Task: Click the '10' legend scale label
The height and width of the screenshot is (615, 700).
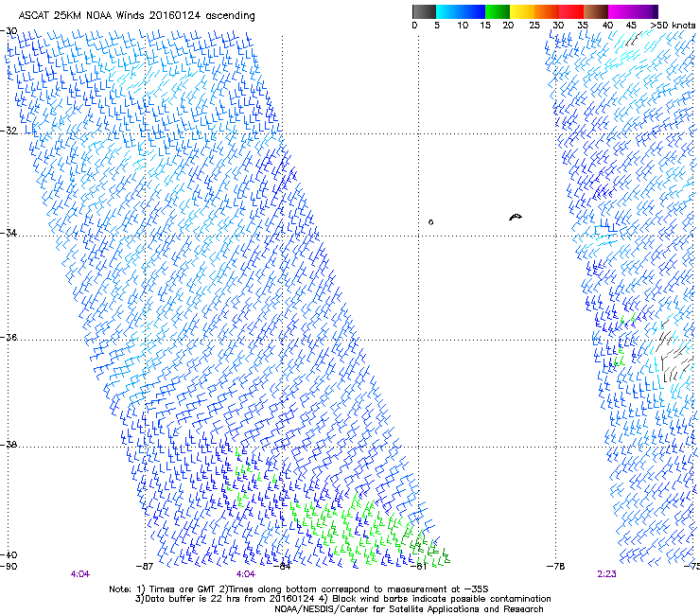Action: point(463,26)
